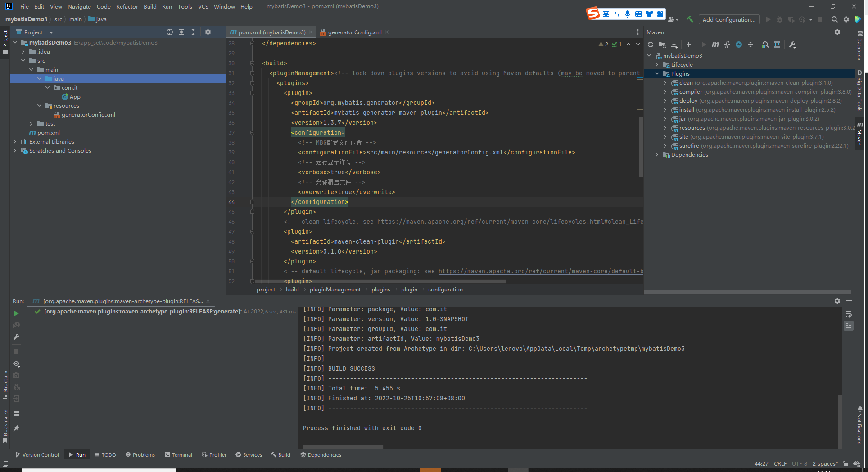Screen dimensions: 868x472
Task: Click editor horizontal scrollbar
Action: [380, 281]
